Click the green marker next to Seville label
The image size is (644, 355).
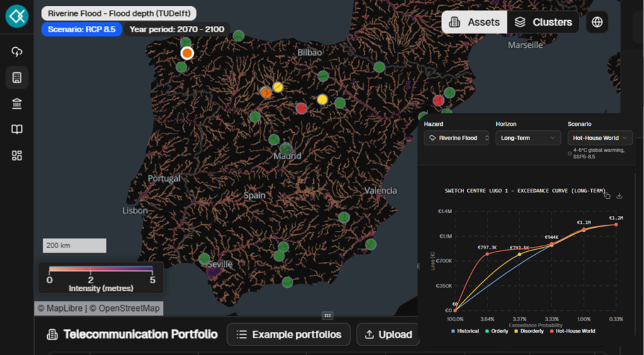click(204, 259)
